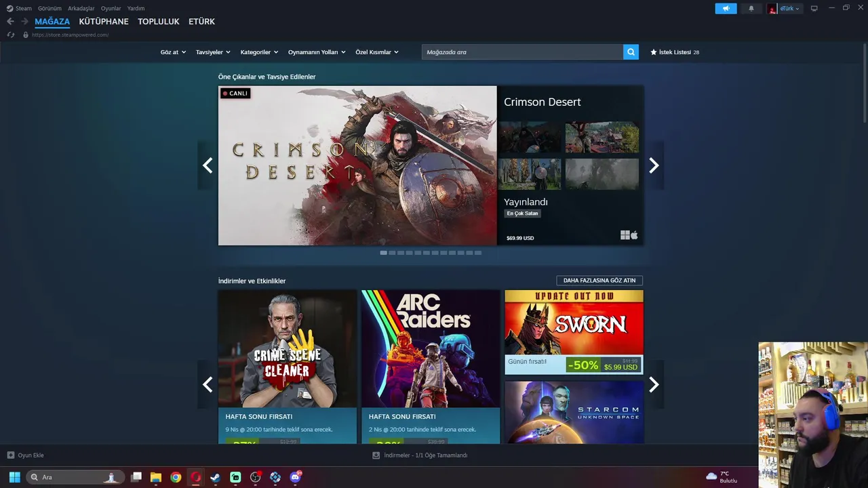Open Google Chrome from taskbar
Image resolution: width=868 pixels, height=488 pixels.
click(176, 477)
